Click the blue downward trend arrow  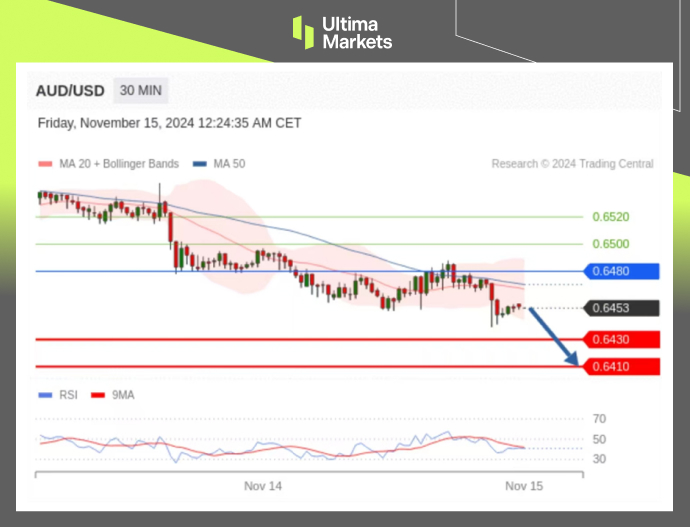tap(555, 340)
